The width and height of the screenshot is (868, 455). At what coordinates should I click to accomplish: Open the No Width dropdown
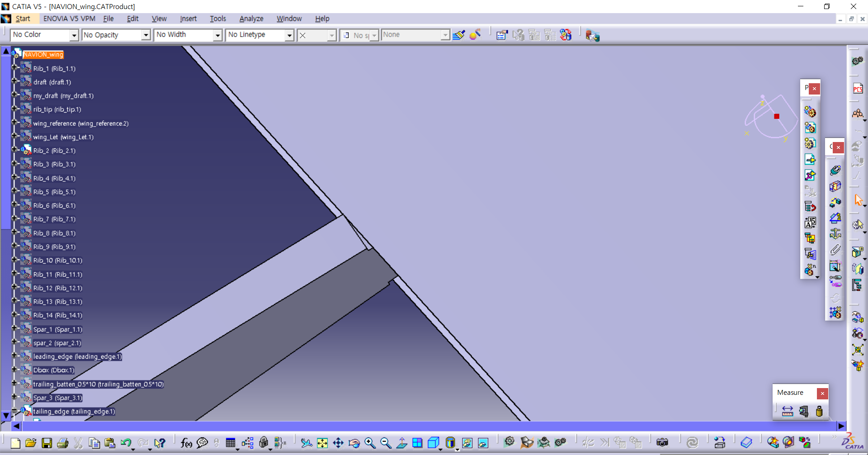tap(217, 35)
